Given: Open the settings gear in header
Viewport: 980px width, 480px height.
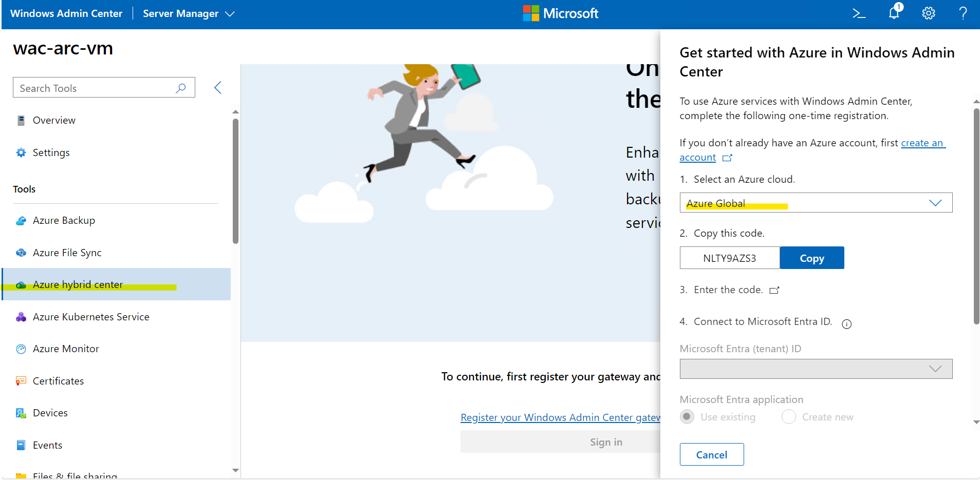Looking at the screenshot, I should click(928, 13).
